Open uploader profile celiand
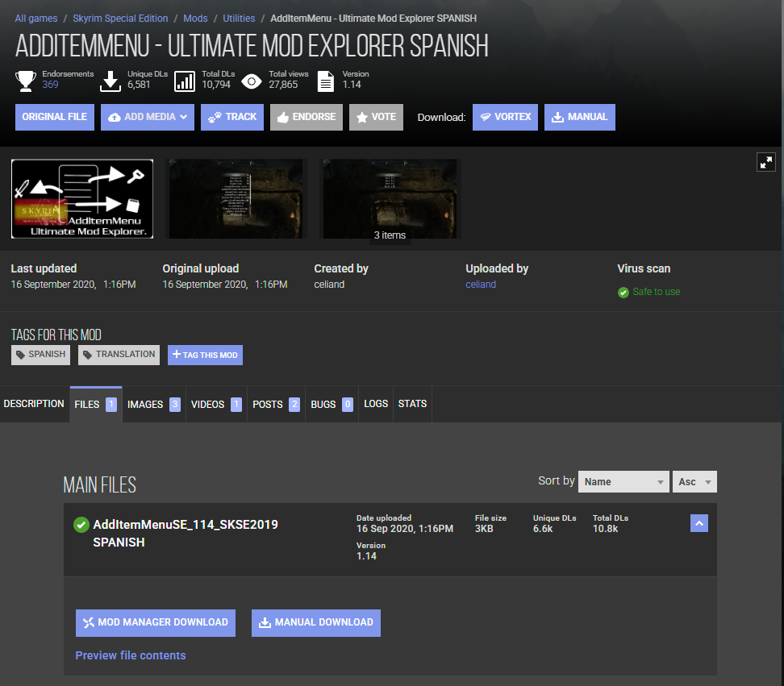Image resolution: width=784 pixels, height=686 pixels. (x=481, y=285)
